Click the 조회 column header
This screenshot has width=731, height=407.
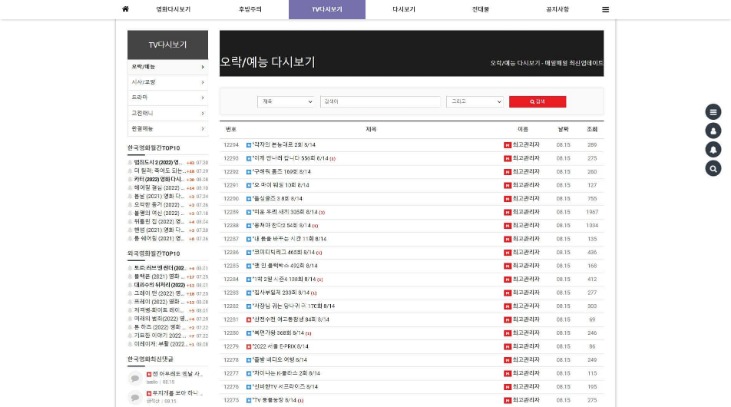pos(592,129)
